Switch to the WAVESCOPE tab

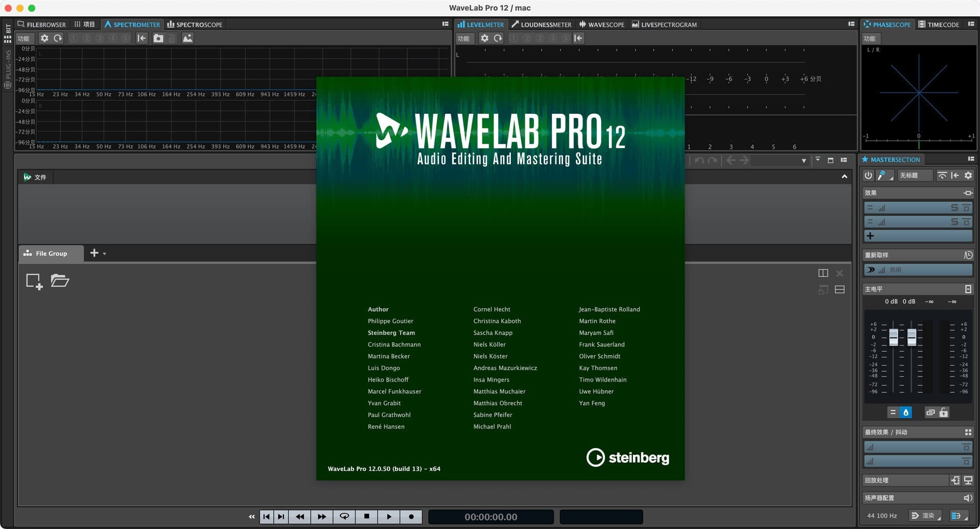602,24
